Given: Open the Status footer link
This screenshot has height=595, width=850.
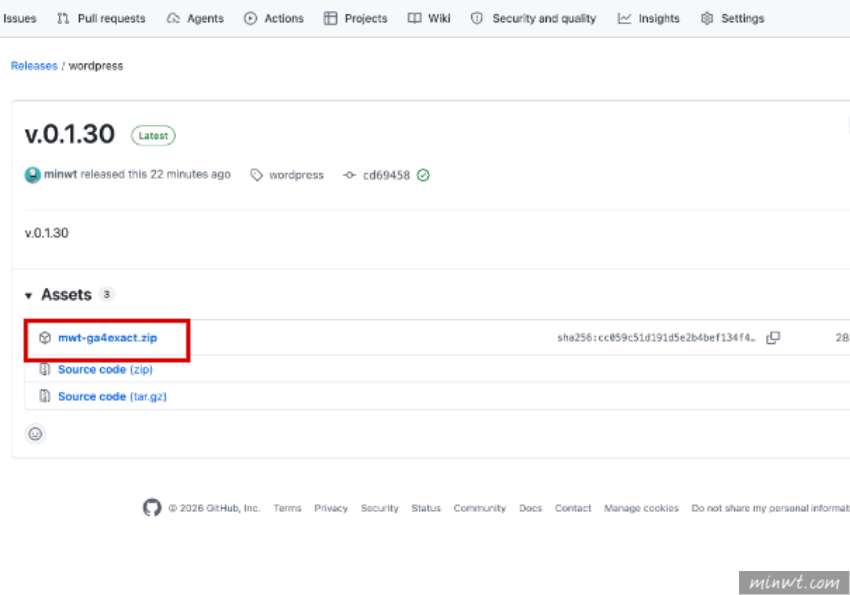Looking at the screenshot, I should pos(426,508).
